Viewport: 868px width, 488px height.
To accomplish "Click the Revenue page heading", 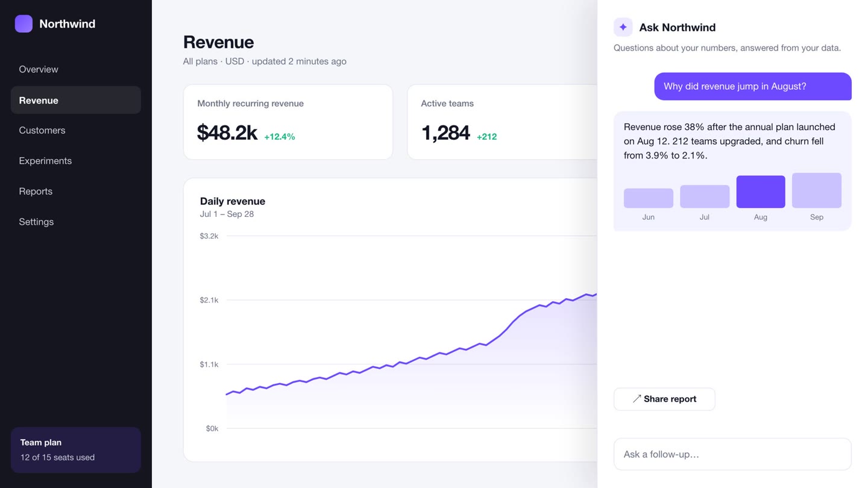I will coord(218,42).
